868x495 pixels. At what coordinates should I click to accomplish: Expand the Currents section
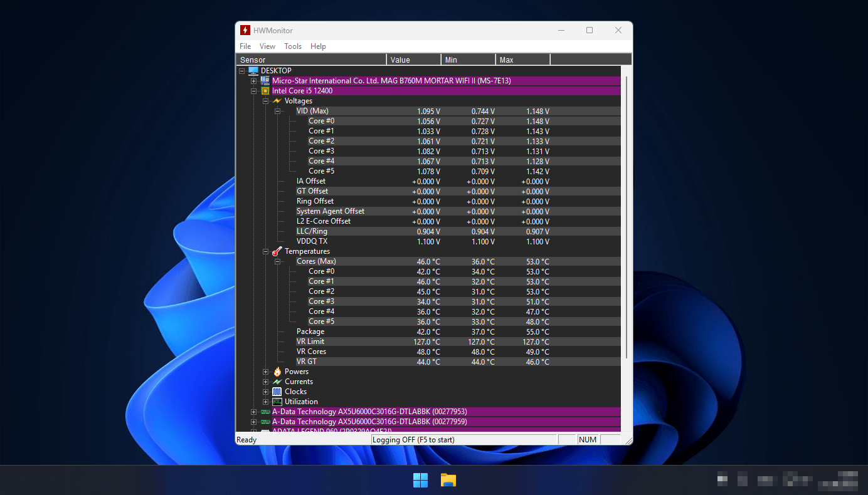coord(265,382)
